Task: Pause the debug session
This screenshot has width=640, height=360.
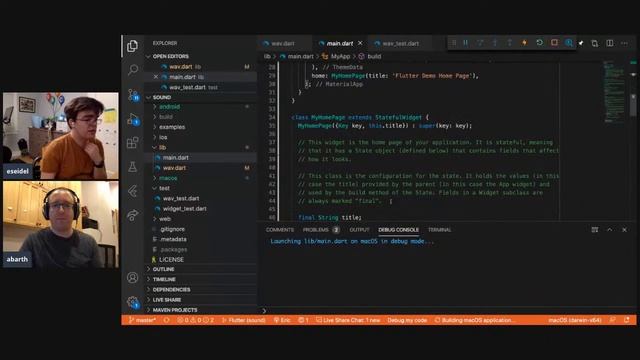Action: [465, 43]
